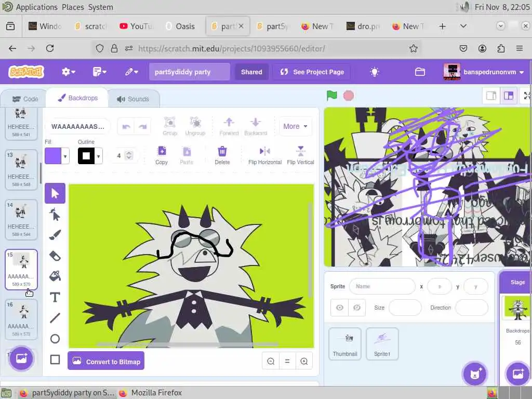Click See Project Page
532x399 pixels.
pos(312,72)
